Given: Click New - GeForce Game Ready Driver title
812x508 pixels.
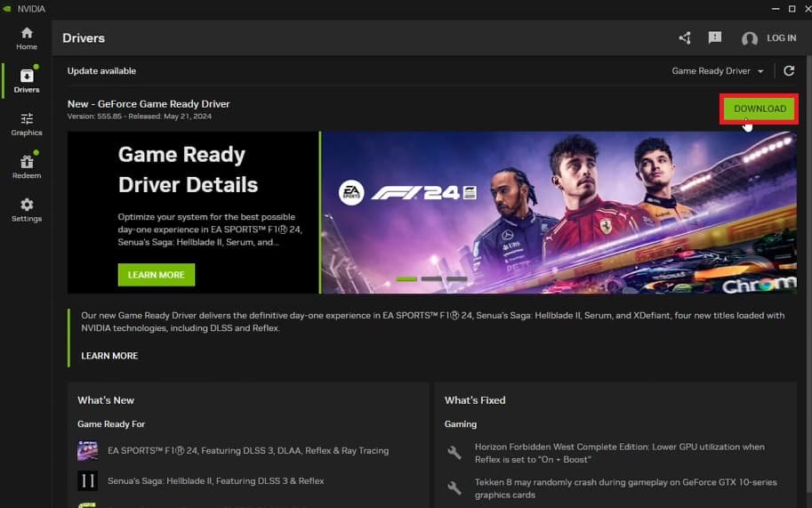Looking at the screenshot, I should click(x=149, y=104).
